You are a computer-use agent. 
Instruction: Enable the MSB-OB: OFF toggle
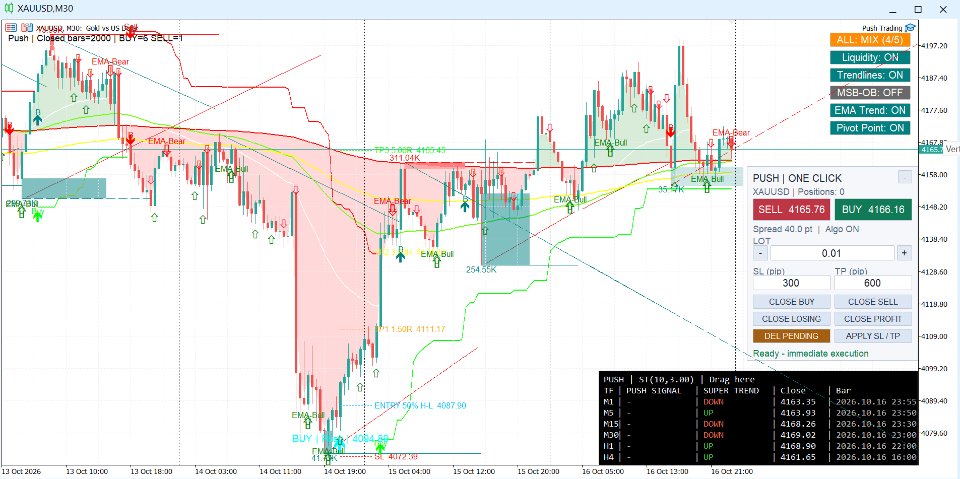pos(870,92)
